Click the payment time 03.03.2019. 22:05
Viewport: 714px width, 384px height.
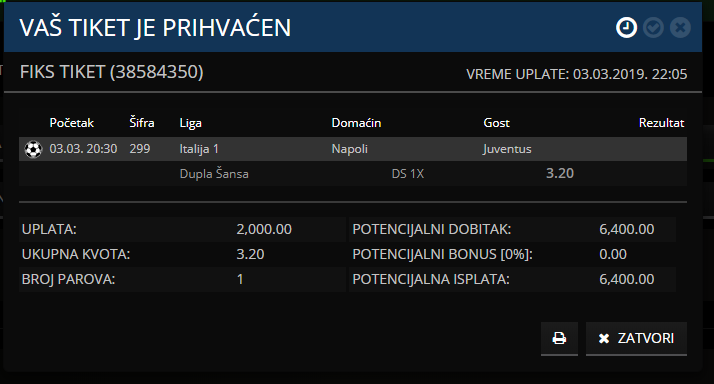[630, 74]
